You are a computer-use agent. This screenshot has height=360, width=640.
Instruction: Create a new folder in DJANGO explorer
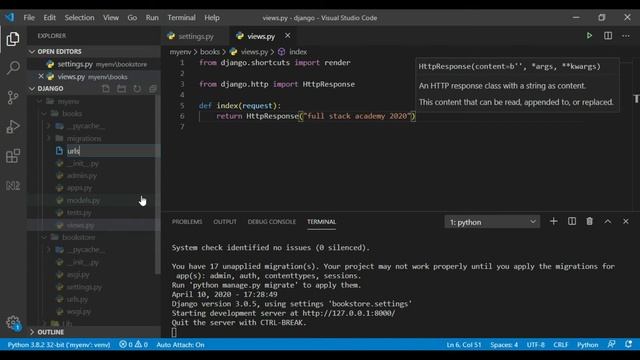[121, 89]
